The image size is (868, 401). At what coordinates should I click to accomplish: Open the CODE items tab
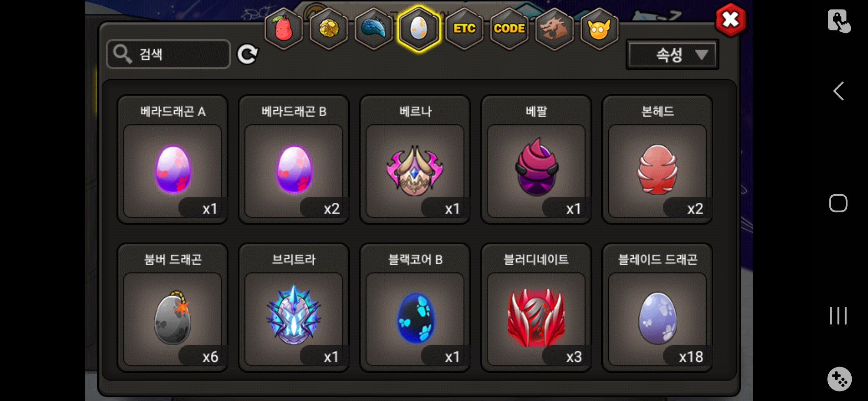pyautogui.click(x=509, y=29)
